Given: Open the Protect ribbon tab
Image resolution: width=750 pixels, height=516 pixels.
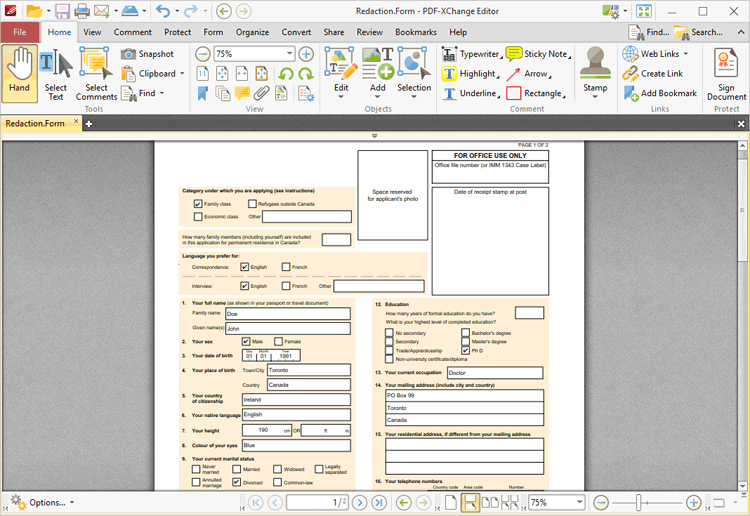Looking at the screenshot, I should (x=177, y=32).
